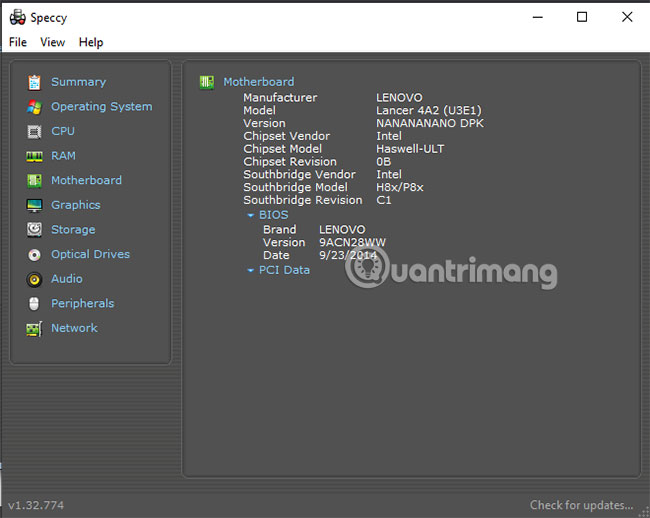
Task: Click the Peripherals mouse icon
Action: (34, 304)
